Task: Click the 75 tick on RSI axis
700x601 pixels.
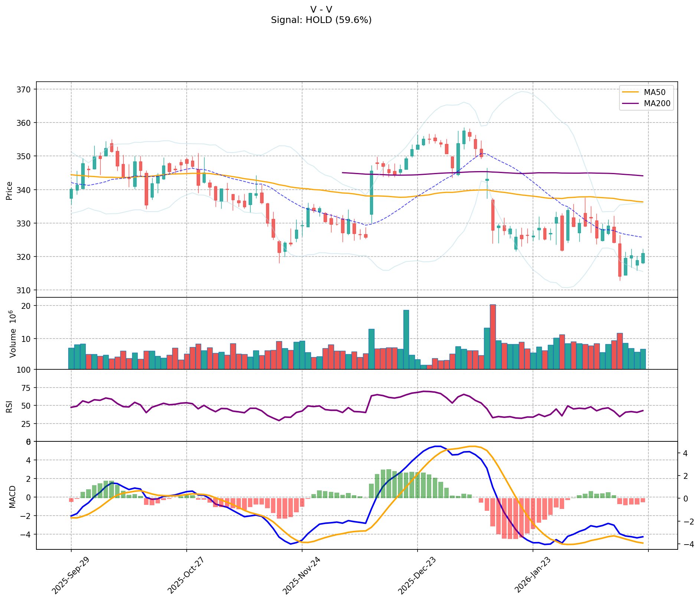Action: click(27, 388)
